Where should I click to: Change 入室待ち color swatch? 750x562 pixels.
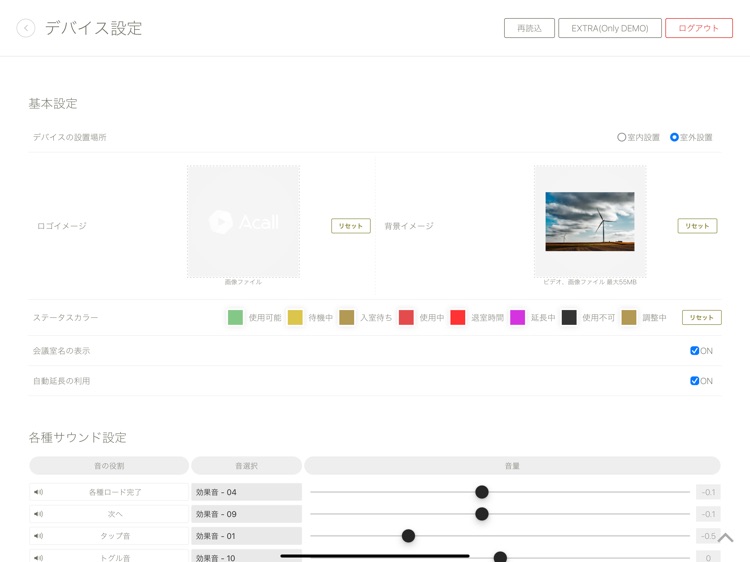[x=347, y=318]
